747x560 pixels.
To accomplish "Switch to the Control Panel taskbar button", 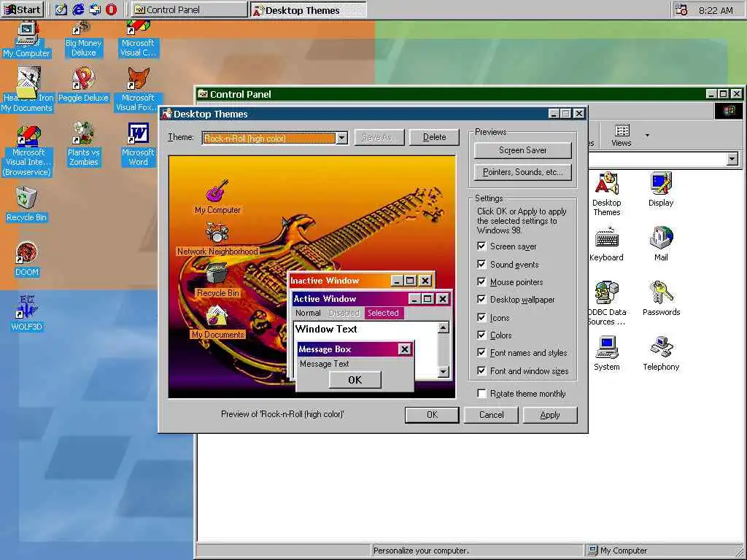I will click(x=189, y=9).
